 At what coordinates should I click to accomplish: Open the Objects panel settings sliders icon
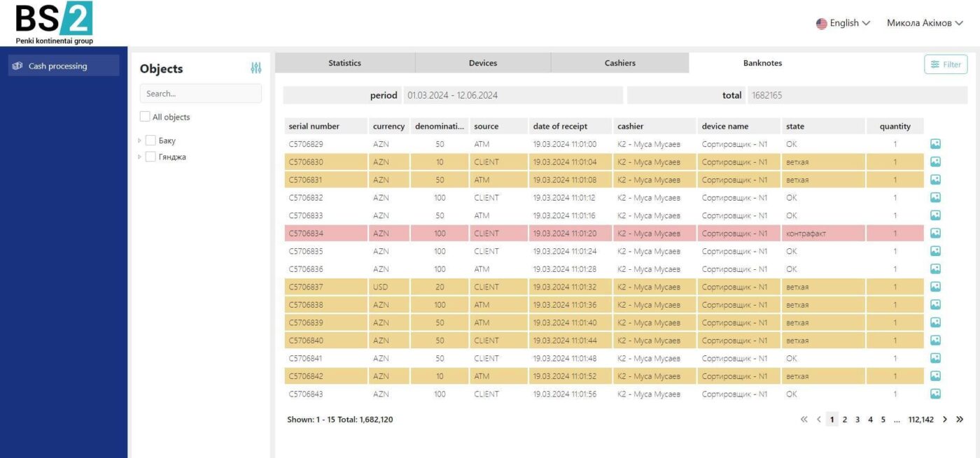pyautogui.click(x=255, y=68)
